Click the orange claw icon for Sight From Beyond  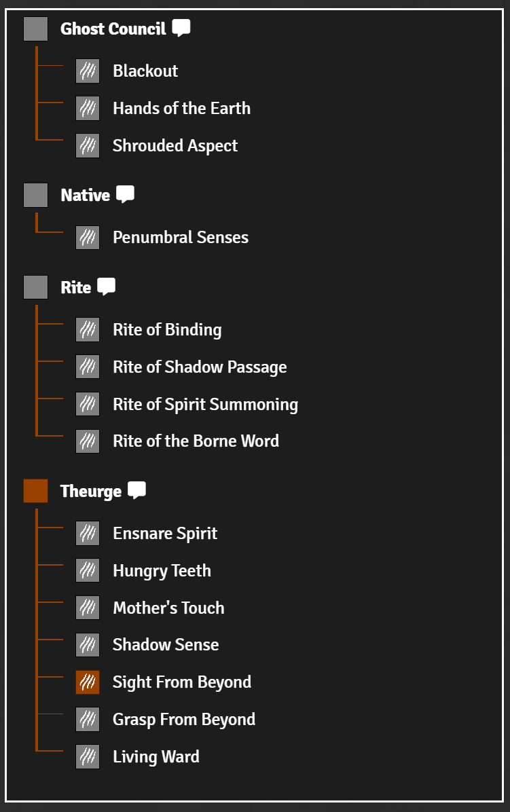pos(88,682)
